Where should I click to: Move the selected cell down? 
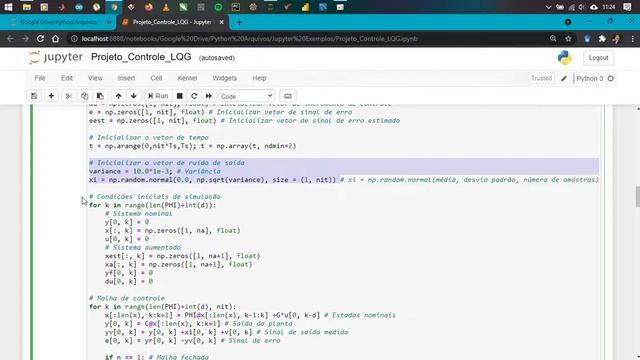tap(133, 96)
